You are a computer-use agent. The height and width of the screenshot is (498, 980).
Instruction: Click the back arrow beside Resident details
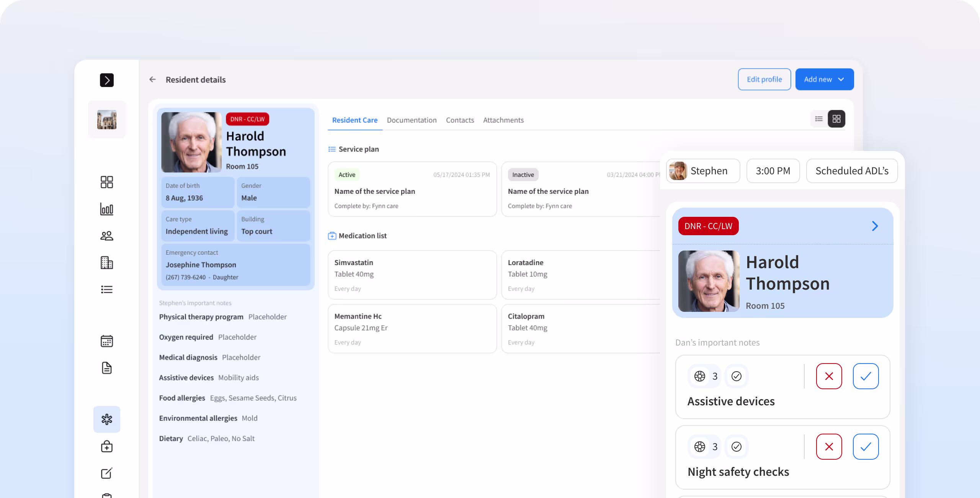(153, 79)
